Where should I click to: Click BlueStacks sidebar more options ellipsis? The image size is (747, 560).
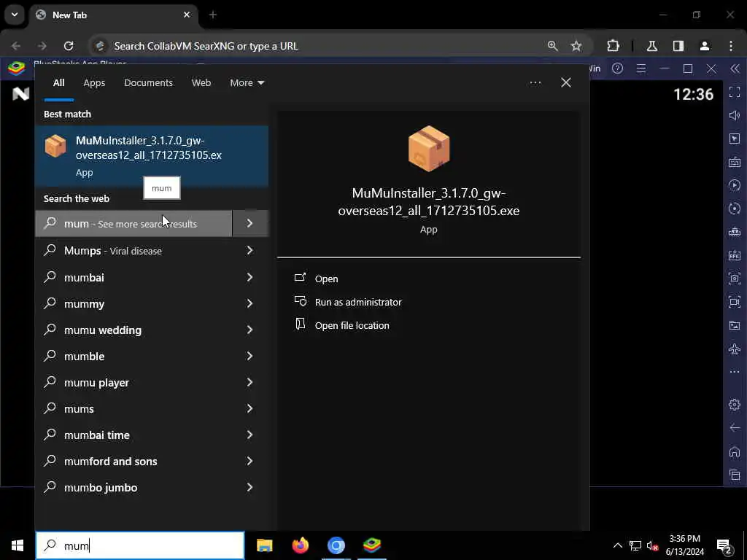pyautogui.click(x=735, y=372)
